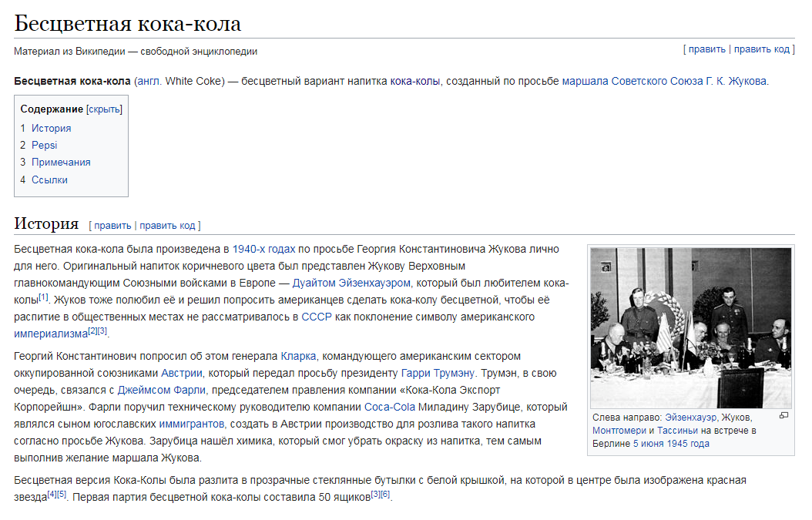The width and height of the screenshot is (812, 520).
Task: Go to 'Ссылки' contents entry
Action: [x=50, y=180]
